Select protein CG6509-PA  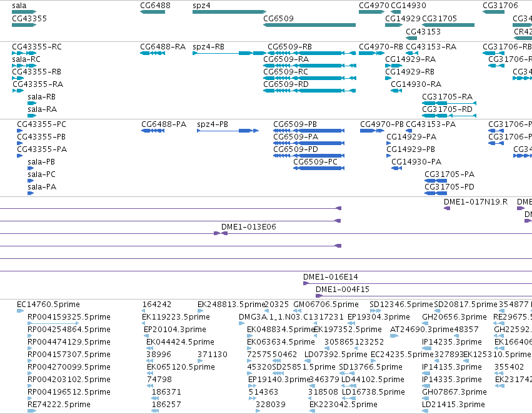pos(309,143)
